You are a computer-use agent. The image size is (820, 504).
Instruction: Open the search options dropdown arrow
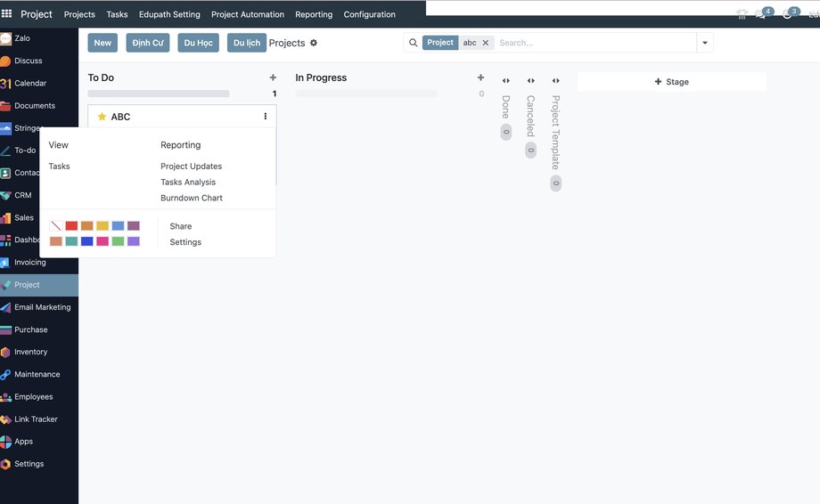point(705,43)
